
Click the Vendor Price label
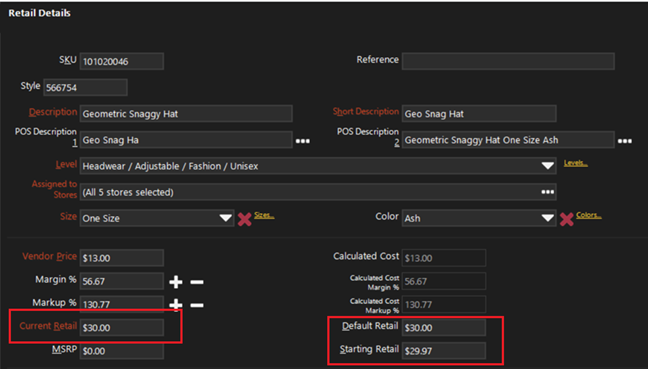(x=50, y=256)
